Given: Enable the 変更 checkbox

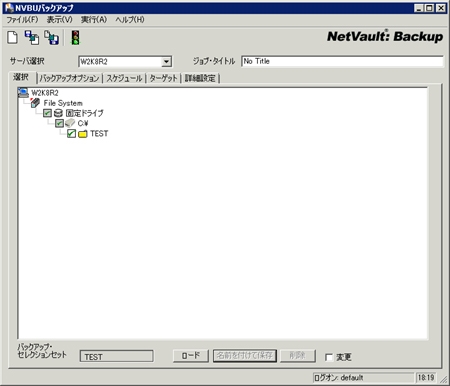Looking at the screenshot, I should [x=329, y=357].
